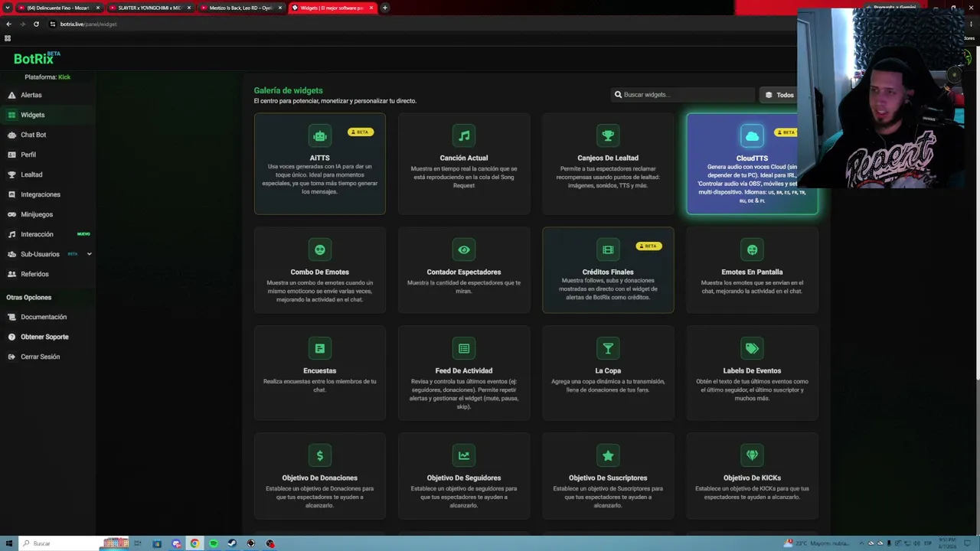
Task: Open Spotify from the taskbar
Action: [x=214, y=543]
